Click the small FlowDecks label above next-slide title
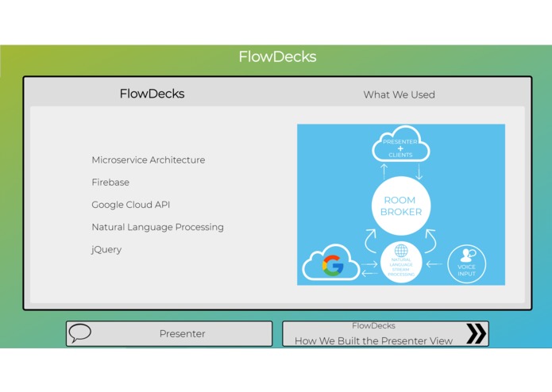Viewport: 552px width, 392px height. tap(373, 326)
